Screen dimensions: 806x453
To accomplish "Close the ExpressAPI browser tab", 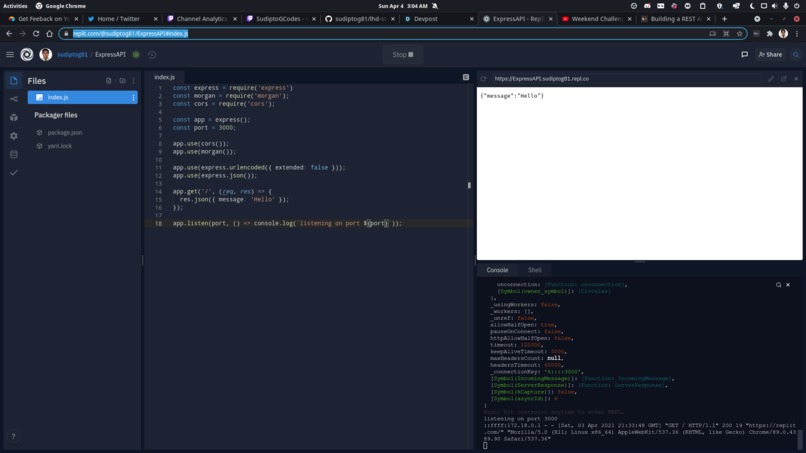I will click(x=551, y=19).
